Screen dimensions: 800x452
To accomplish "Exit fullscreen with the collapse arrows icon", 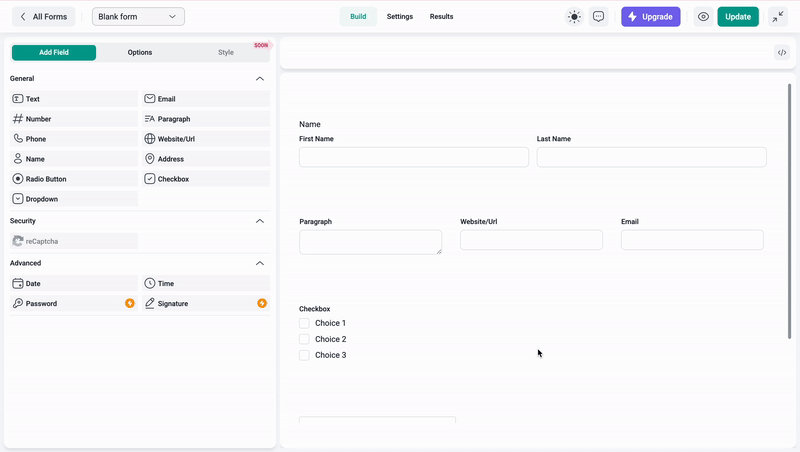I will [x=778, y=17].
